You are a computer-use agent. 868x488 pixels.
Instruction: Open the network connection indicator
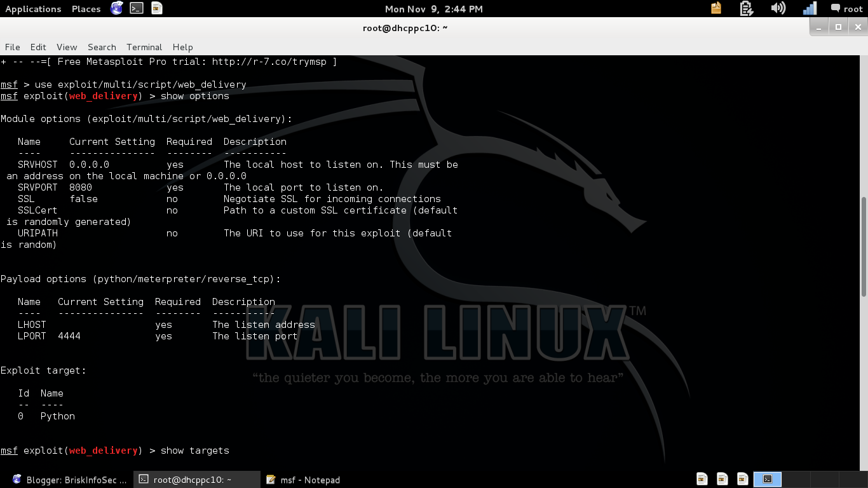click(x=810, y=8)
